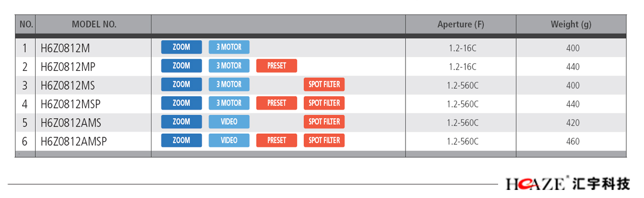
Task: Click model name H6Z0812AMS
Action: pos(70,123)
